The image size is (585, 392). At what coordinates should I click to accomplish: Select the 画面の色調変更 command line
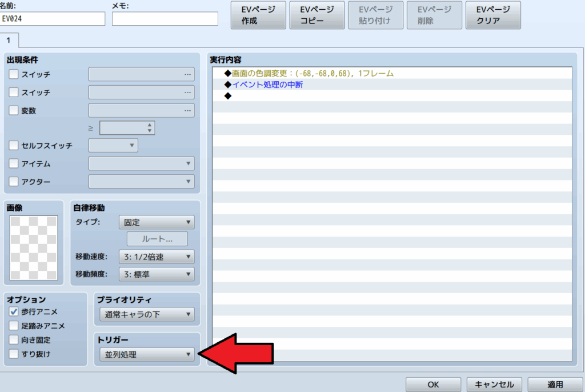point(392,74)
